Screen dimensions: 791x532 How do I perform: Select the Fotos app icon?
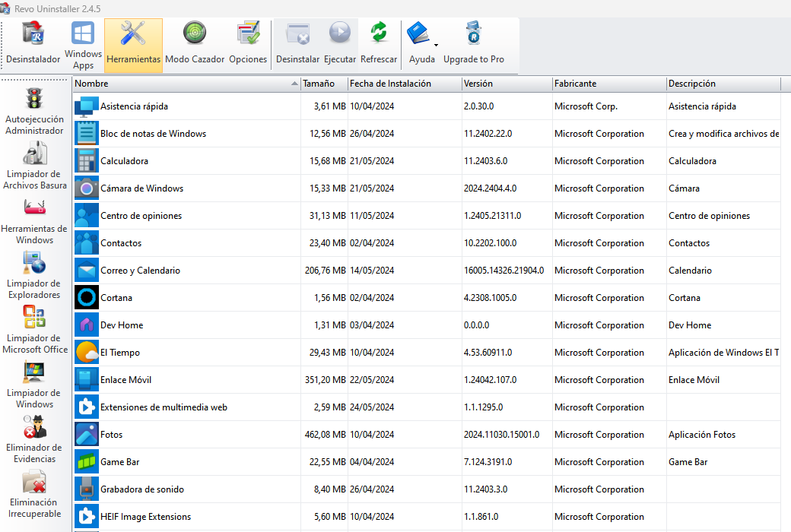[86, 435]
